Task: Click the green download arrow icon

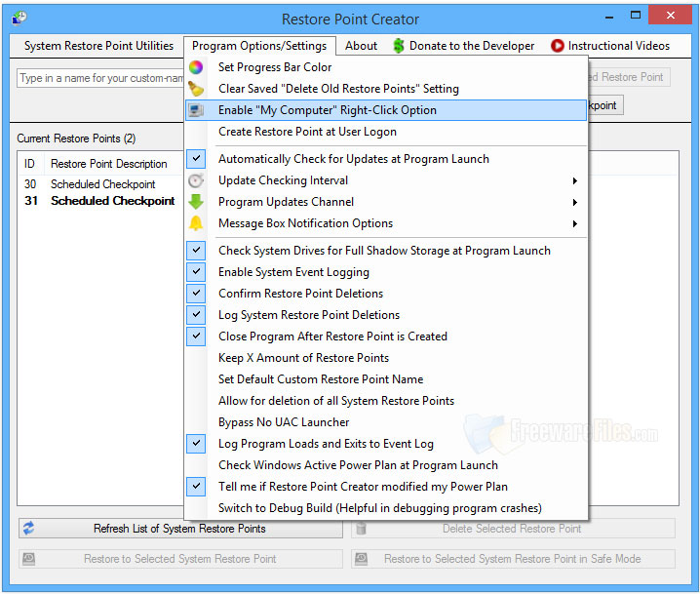Action: (x=196, y=202)
